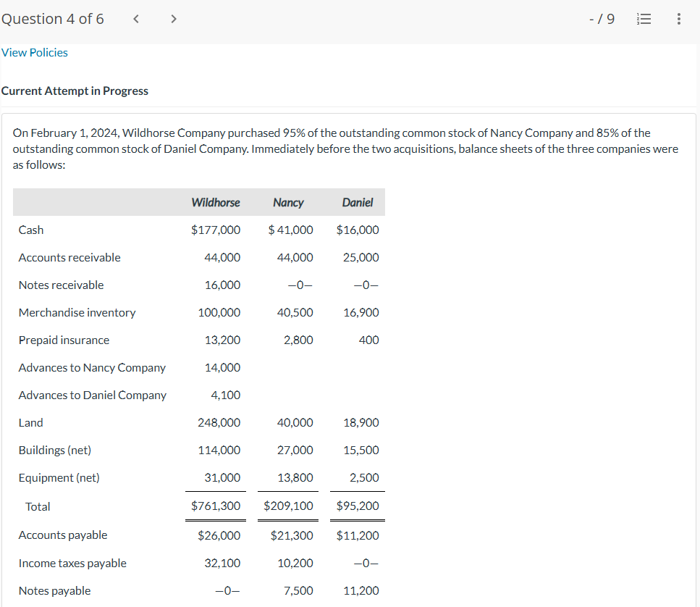Click Nancy notes payable 7,500
The width and height of the screenshot is (700, 607).
298,591
